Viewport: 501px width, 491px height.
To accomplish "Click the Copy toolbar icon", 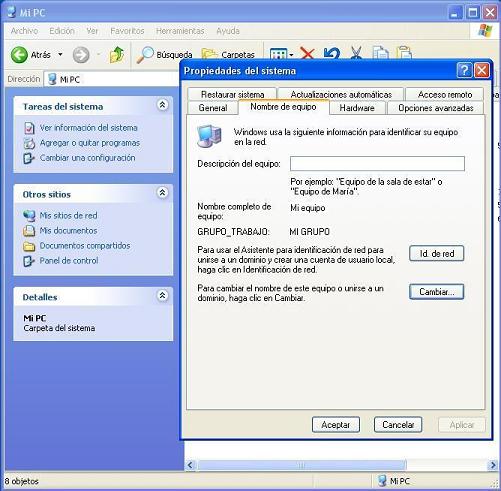I will click(x=380, y=53).
